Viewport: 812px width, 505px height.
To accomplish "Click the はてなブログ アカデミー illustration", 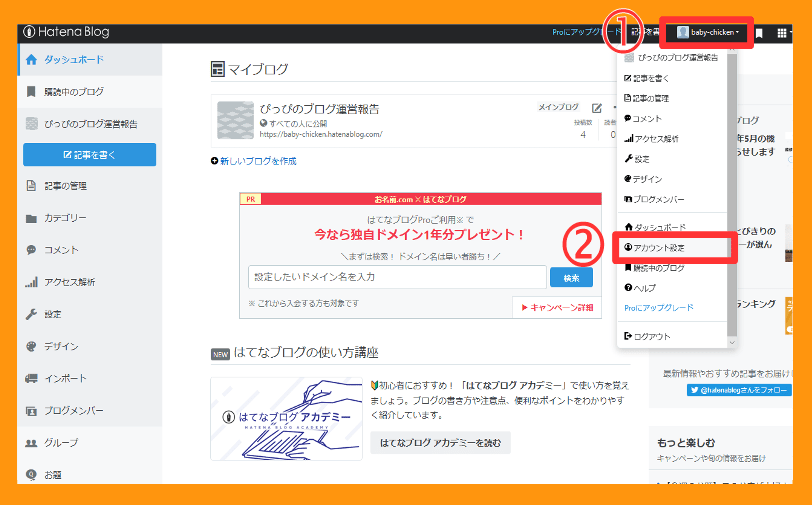I will click(286, 419).
